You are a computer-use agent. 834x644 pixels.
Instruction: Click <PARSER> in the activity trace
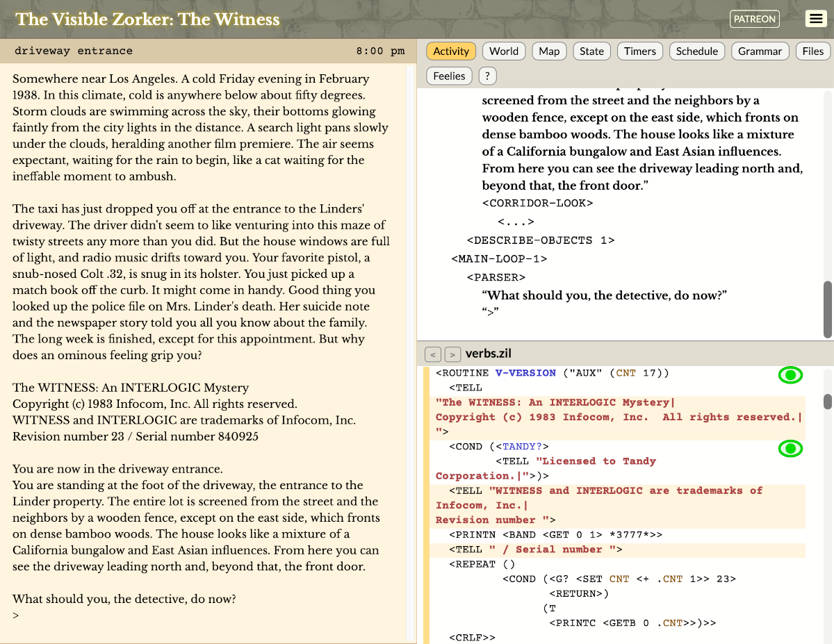click(496, 278)
